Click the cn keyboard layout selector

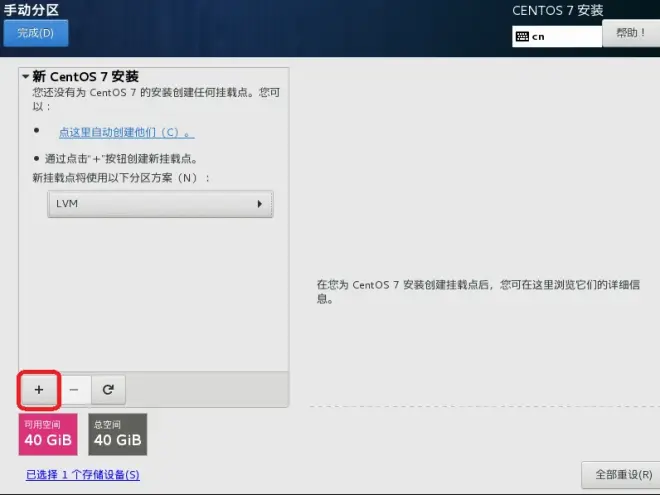[557, 37]
